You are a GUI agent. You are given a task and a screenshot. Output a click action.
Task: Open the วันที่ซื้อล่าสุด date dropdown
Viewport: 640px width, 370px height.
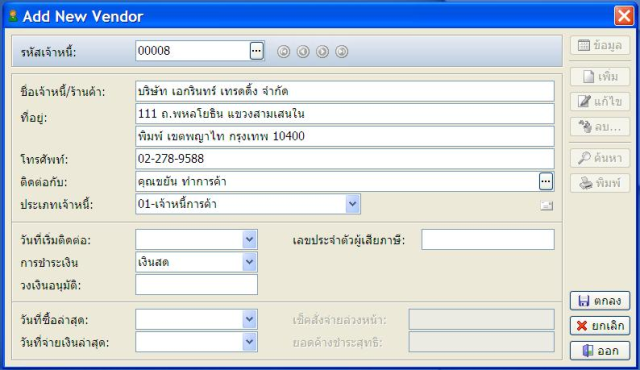point(249,319)
